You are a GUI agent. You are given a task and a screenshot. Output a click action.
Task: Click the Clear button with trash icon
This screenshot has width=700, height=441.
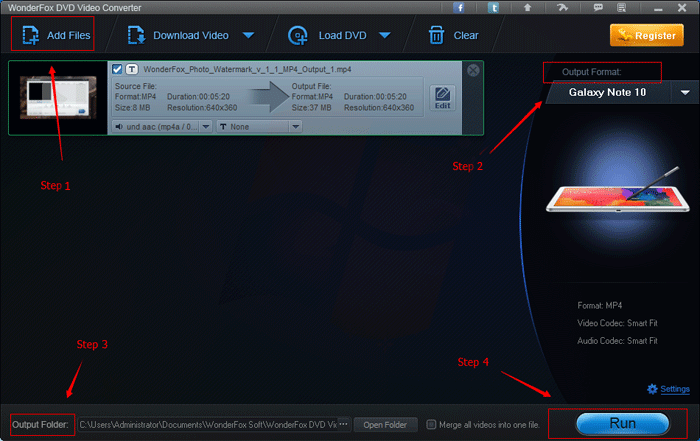[x=453, y=35]
